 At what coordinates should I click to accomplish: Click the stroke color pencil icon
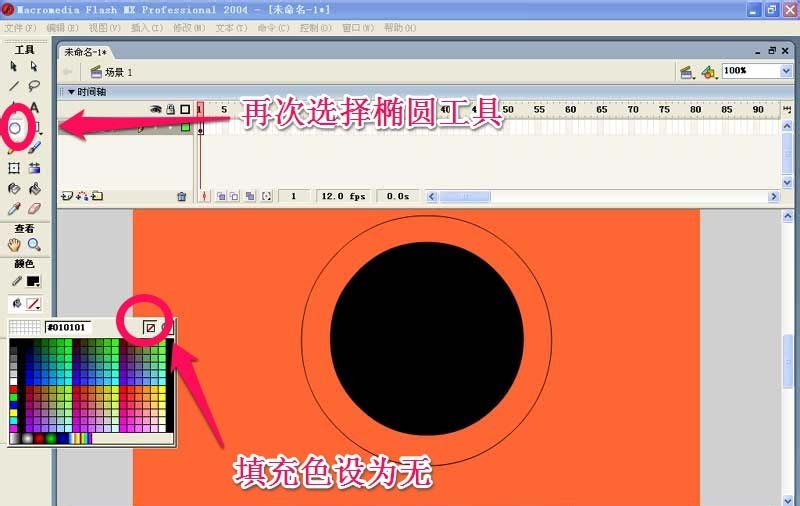pyautogui.click(x=16, y=281)
